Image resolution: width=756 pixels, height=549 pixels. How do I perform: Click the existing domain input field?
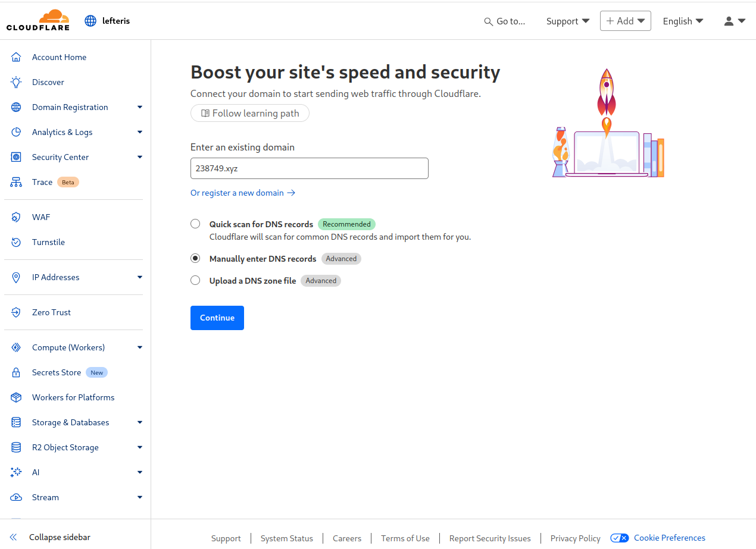(x=310, y=168)
